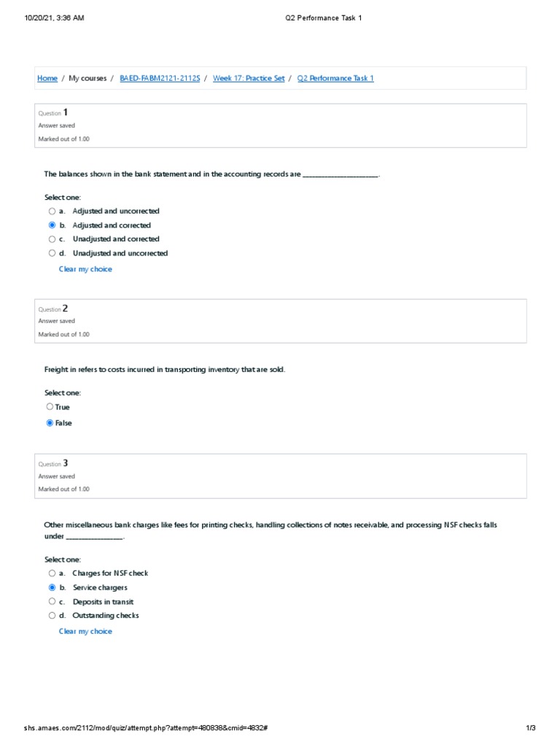Viewport: 560px width, 747px height.
Task: Choose 'Adjusted and corrected' radio option
Action: pos(52,225)
